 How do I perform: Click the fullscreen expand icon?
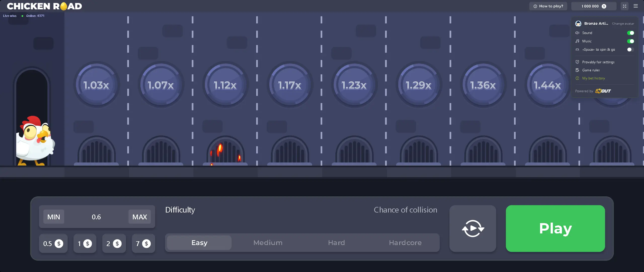pos(624,6)
